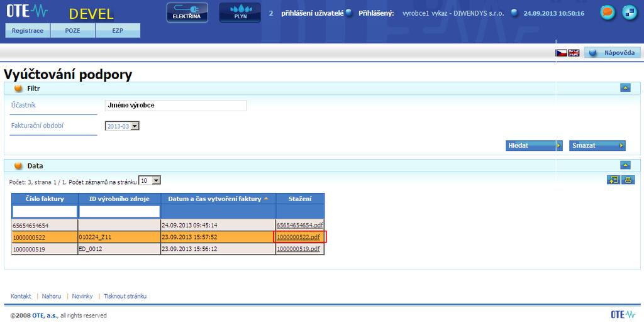644x323 pixels.
Task: Click the OTE, a.s. footer link
Action: pyautogui.click(x=45, y=315)
